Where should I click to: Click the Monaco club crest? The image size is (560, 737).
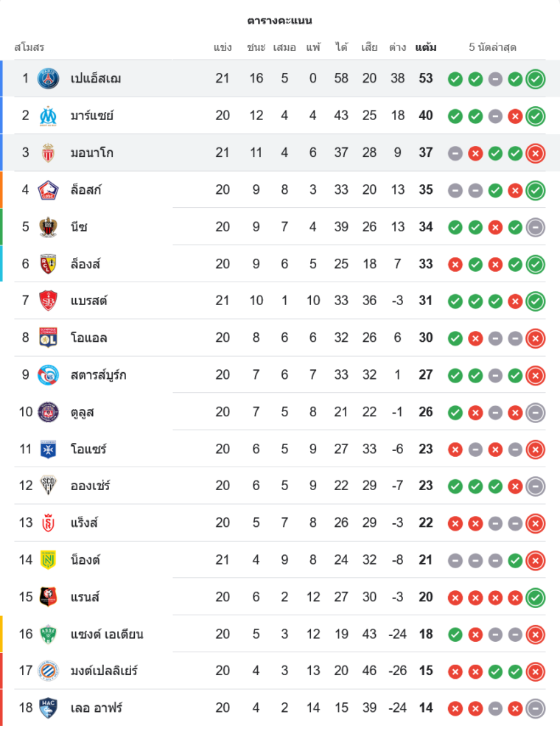click(49, 153)
